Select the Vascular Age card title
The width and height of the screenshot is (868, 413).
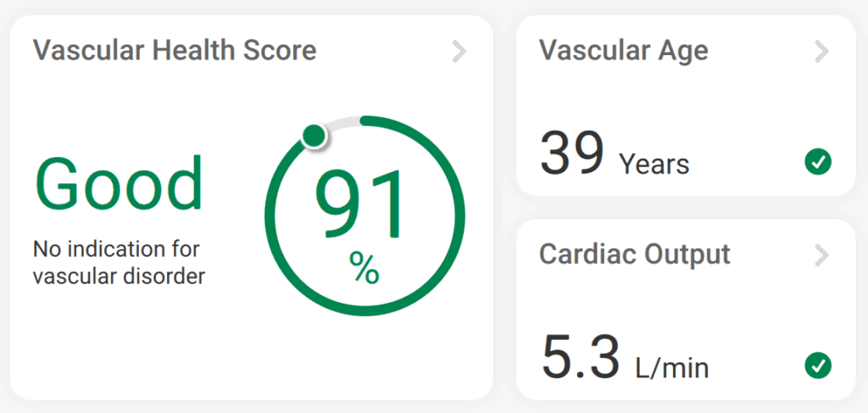click(x=623, y=50)
